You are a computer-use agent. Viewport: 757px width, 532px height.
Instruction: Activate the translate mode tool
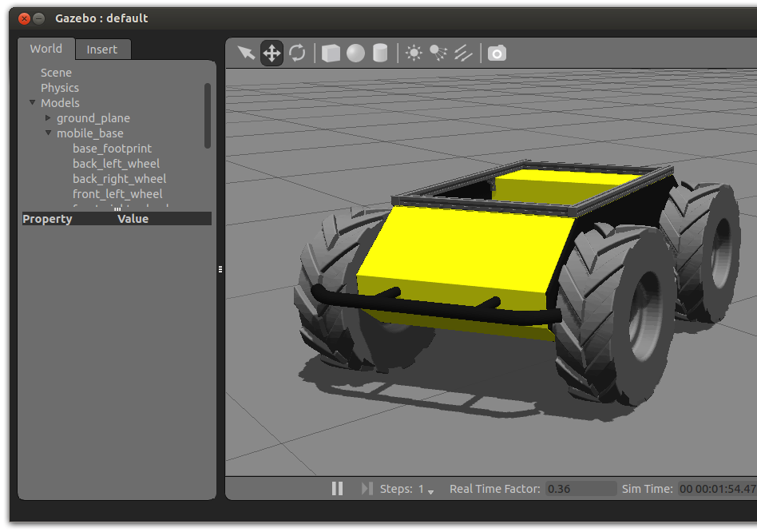pyautogui.click(x=271, y=54)
